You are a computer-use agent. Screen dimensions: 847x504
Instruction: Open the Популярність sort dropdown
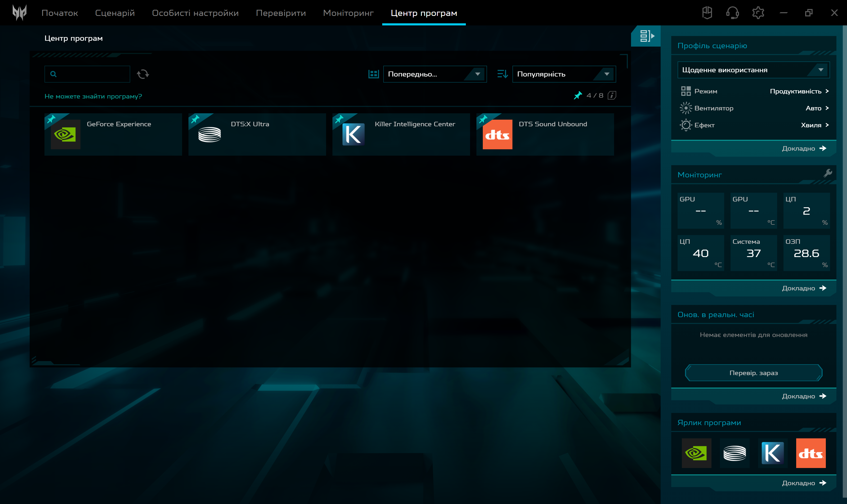(564, 74)
